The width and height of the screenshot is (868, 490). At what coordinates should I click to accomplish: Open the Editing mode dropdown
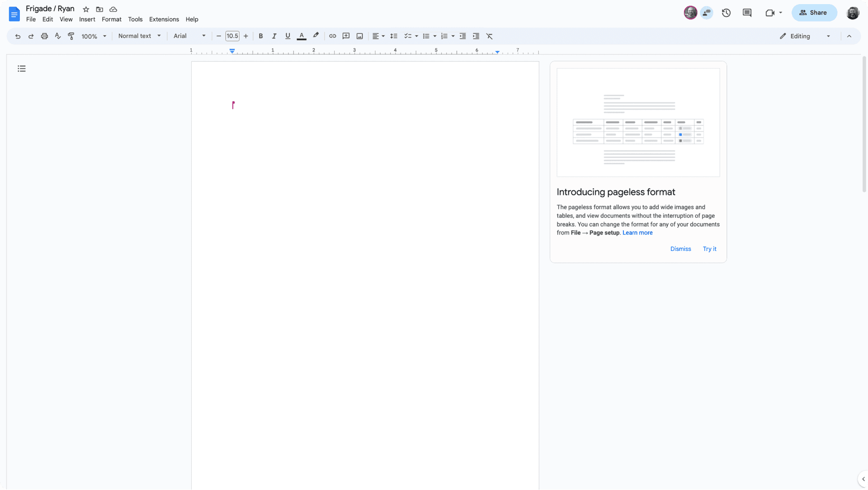[806, 36]
